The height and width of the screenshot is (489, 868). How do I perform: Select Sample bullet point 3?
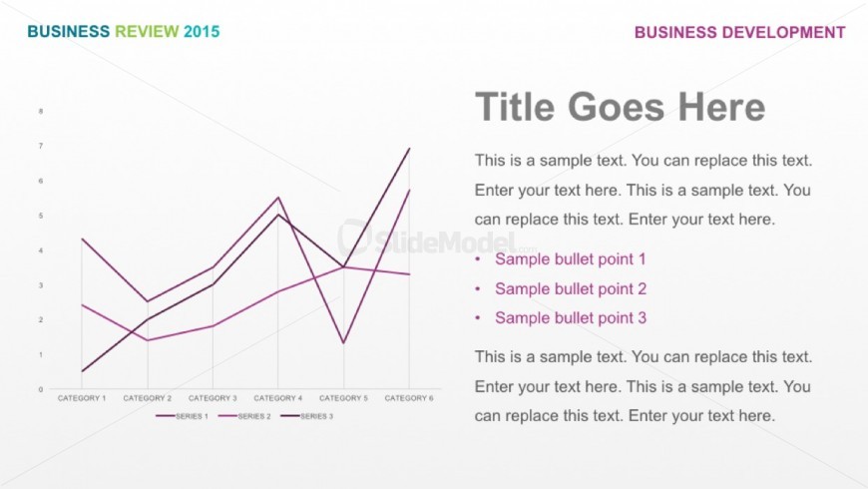pyautogui.click(x=570, y=318)
